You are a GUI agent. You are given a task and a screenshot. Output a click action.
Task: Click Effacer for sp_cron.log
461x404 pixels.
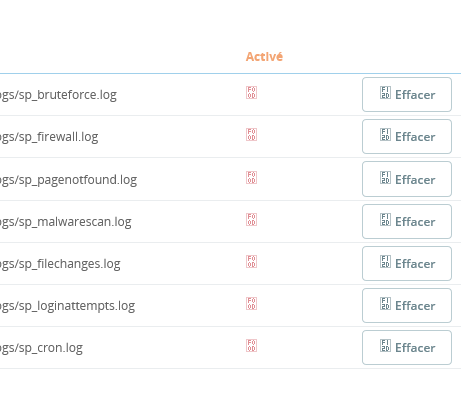407,348
